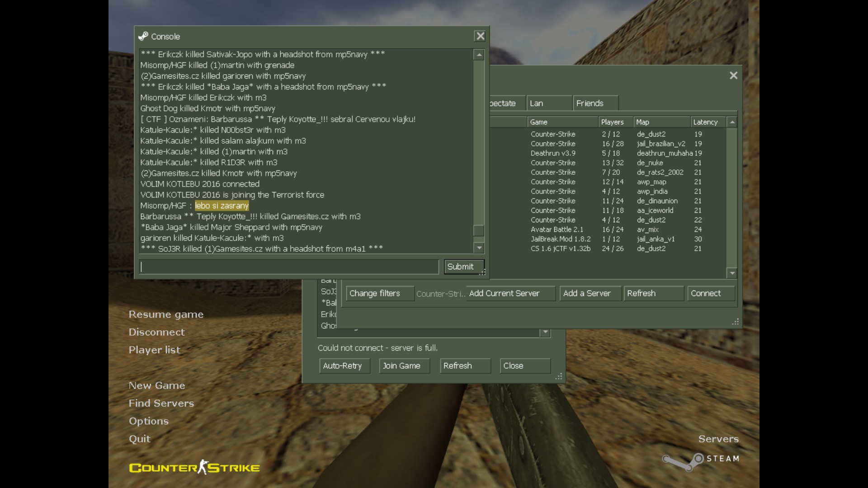Switch to the Friends tab
The width and height of the screenshot is (868, 488).
click(x=595, y=103)
